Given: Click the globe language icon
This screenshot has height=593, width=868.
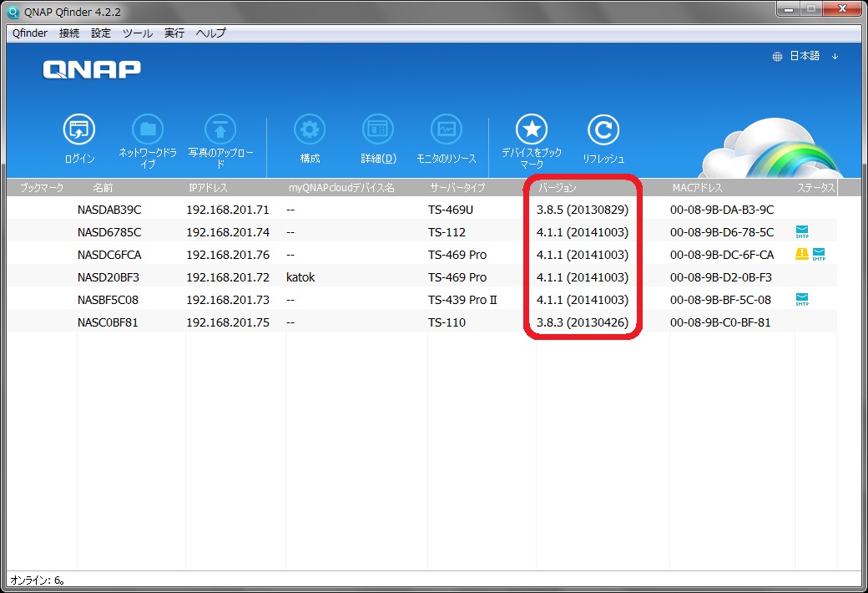Looking at the screenshot, I should click(x=777, y=57).
